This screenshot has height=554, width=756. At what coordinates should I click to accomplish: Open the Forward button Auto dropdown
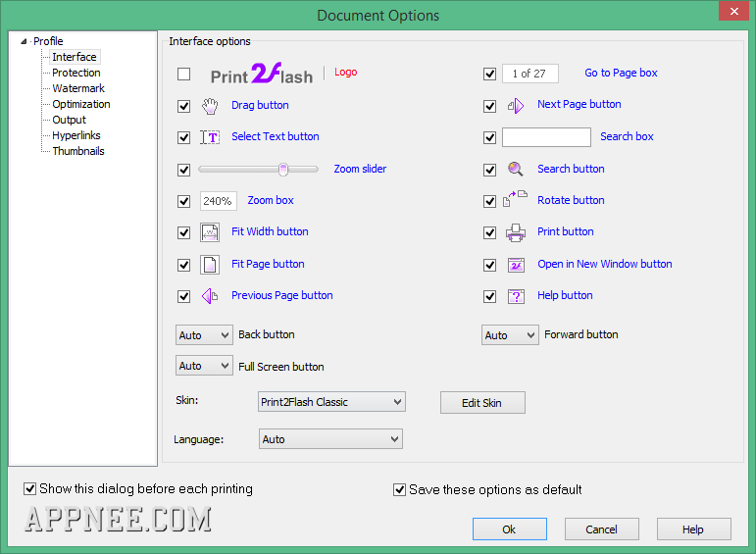pos(510,335)
